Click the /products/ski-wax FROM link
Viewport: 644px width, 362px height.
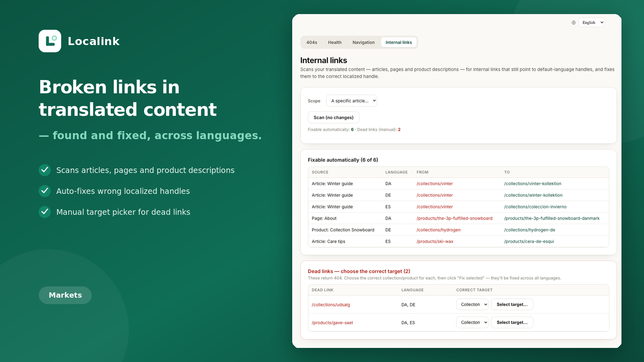click(435, 242)
